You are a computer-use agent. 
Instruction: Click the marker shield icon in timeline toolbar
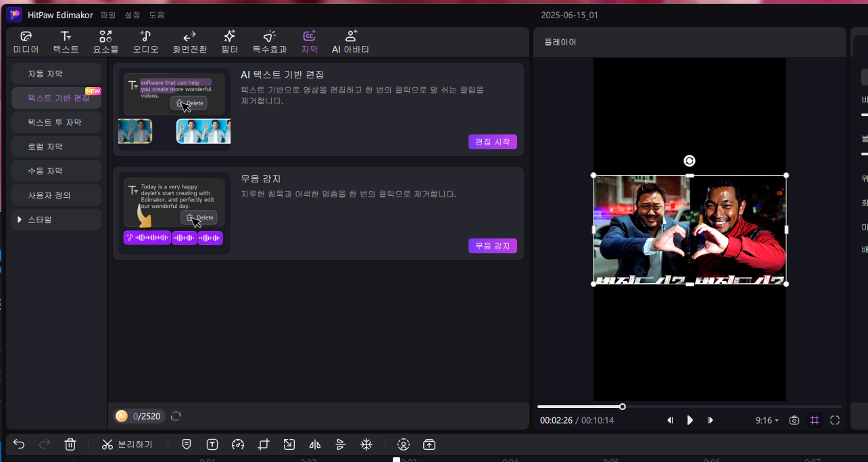click(x=187, y=444)
